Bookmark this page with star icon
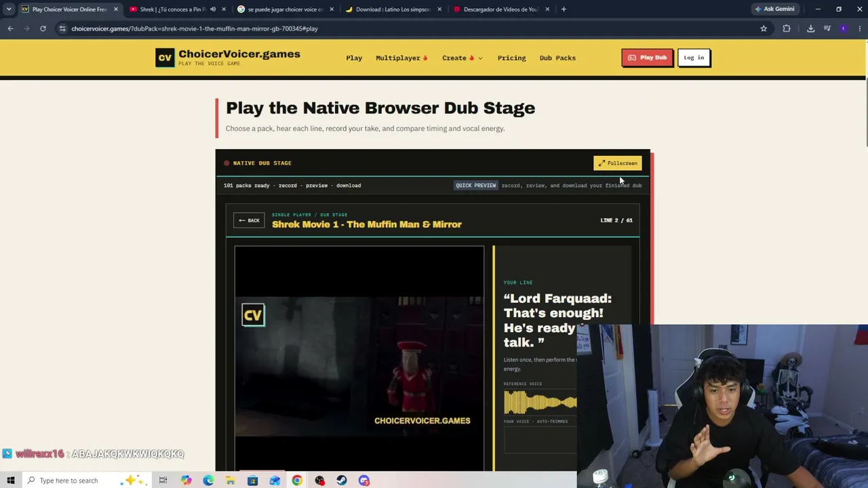The height and width of the screenshot is (488, 868). click(x=764, y=28)
